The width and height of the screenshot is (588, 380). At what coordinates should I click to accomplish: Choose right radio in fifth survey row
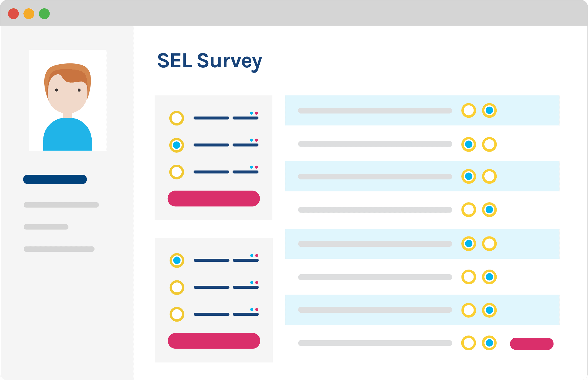pyautogui.click(x=489, y=244)
